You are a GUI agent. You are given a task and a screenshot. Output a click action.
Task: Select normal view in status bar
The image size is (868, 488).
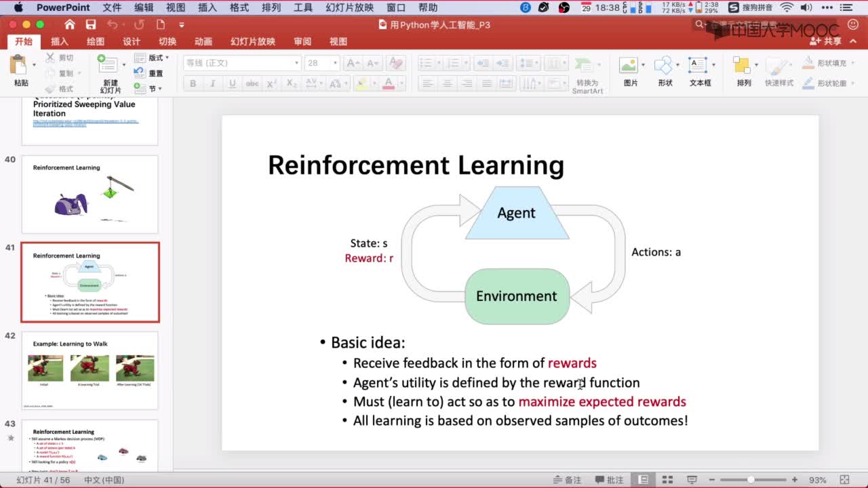[x=644, y=480]
